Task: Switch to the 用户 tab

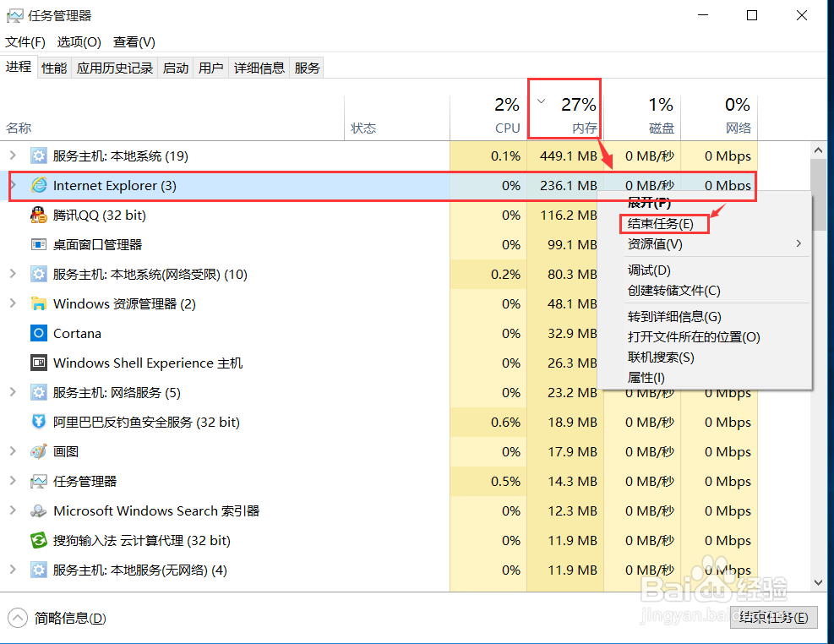Action: coord(210,68)
